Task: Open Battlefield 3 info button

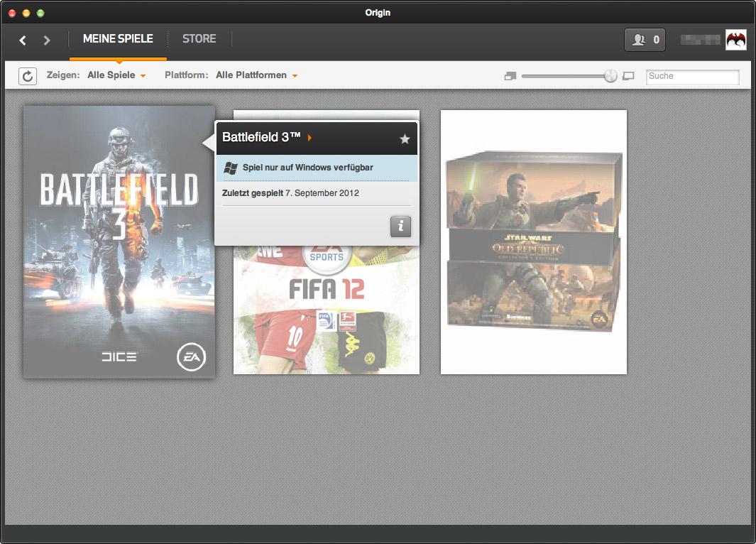Action: [400, 226]
